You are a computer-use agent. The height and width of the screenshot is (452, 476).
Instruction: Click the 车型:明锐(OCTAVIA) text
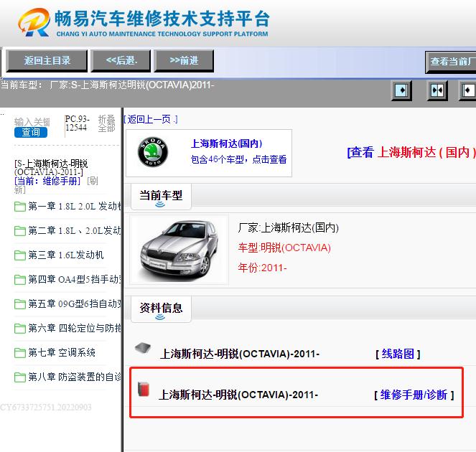[284, 248]
